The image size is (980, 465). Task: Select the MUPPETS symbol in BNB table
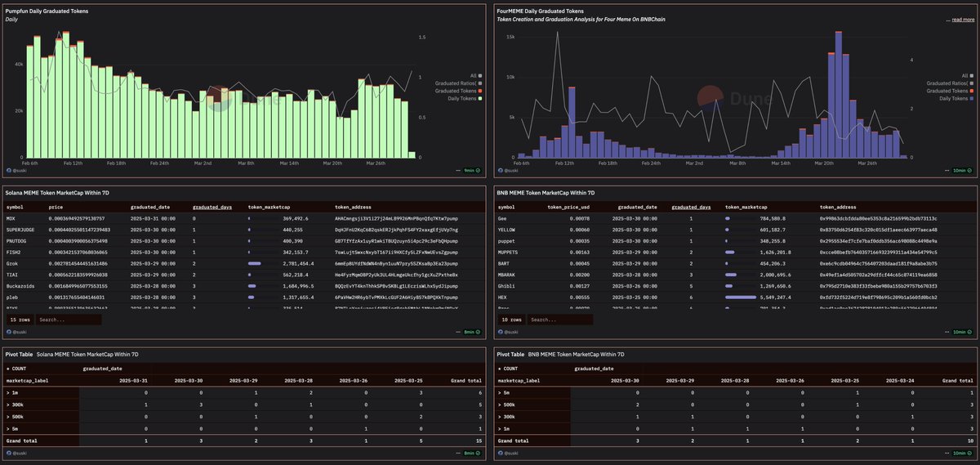tap(510, 253)
